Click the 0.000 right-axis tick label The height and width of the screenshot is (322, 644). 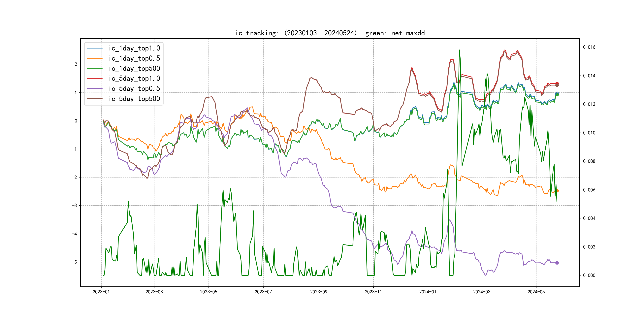[x=589, y=275]
